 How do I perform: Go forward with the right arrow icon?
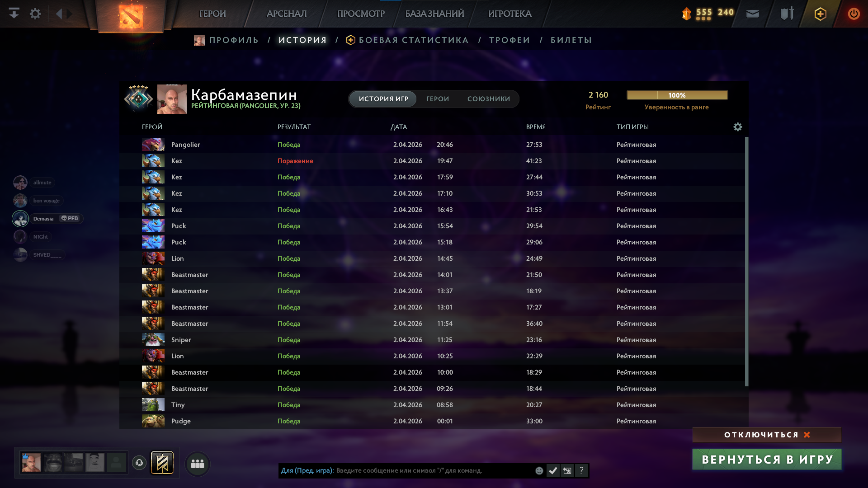pos(70,14)
